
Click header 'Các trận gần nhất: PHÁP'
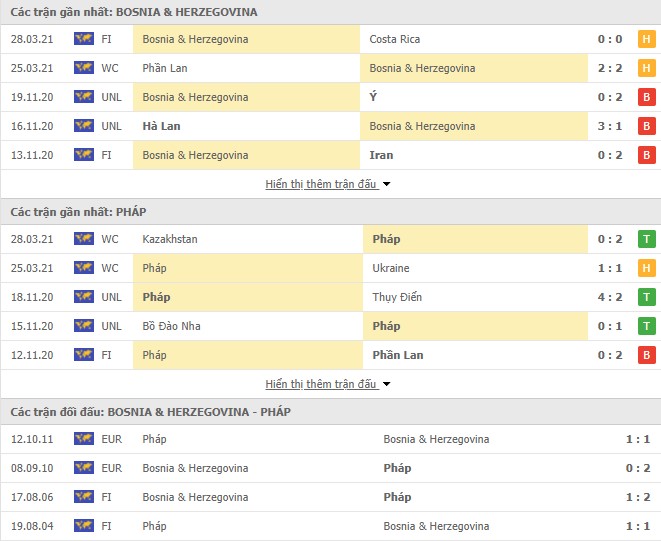click(78, 212)
